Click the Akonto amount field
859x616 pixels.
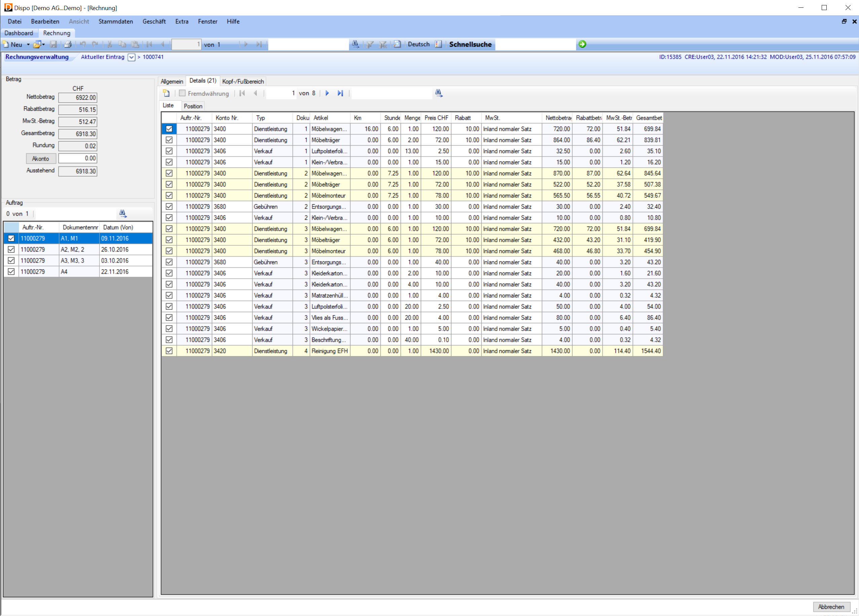click(78, 158)
